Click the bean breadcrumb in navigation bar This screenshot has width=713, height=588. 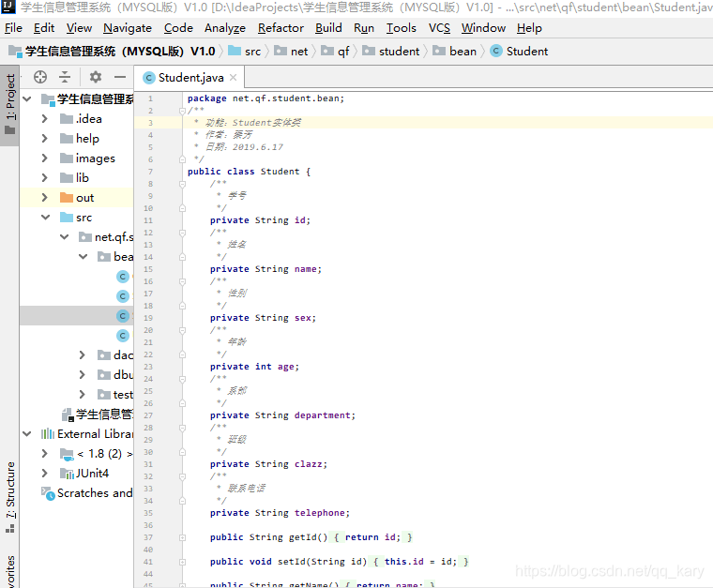(463, 52)
